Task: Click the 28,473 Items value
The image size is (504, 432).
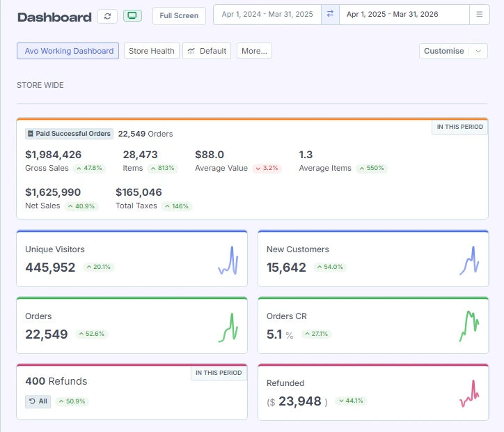Action: [140, 155]
